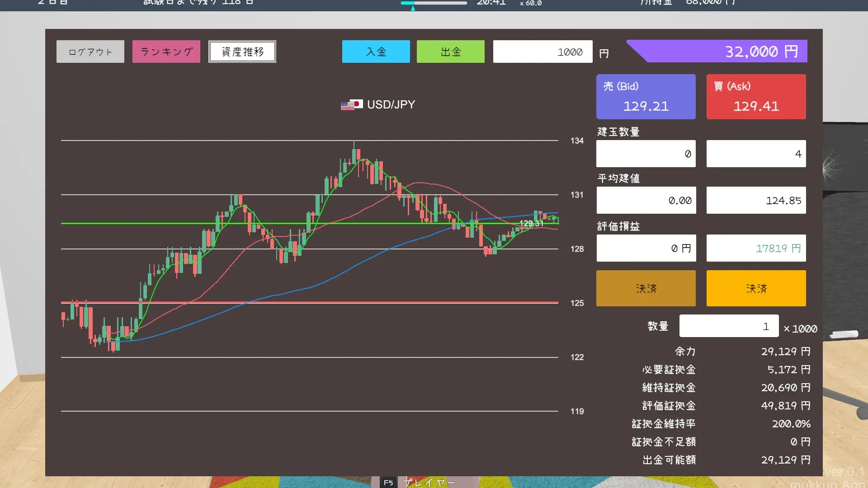Click the average price field 124.85
The height and width of the screenshot is (488, 868).
click(x=756, y=201)
